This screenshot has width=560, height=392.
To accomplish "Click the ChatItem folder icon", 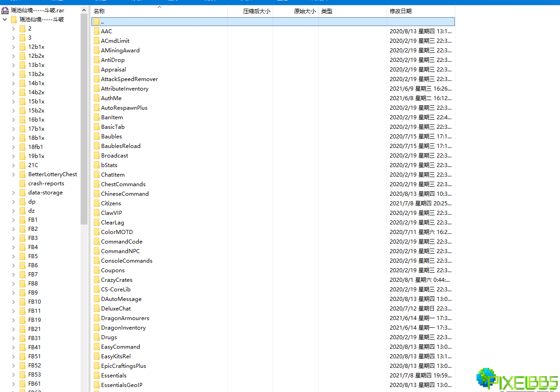I will click(x=96, y=174).
